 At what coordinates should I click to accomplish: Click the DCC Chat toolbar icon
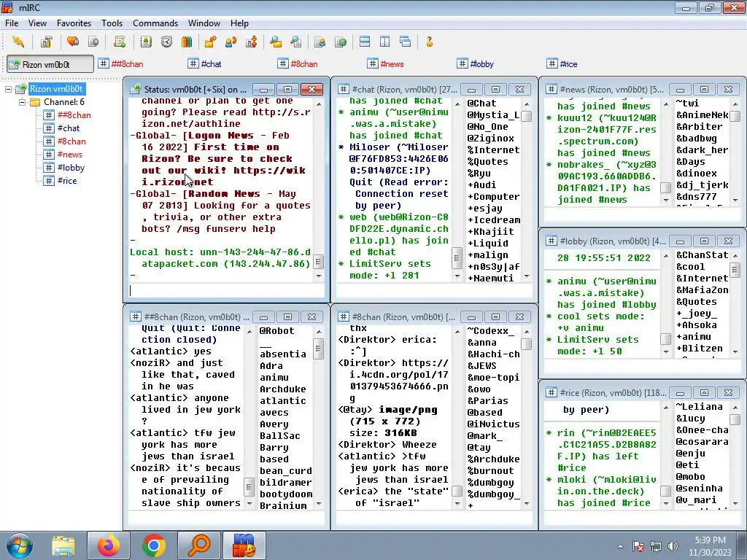tap(231, 42)
